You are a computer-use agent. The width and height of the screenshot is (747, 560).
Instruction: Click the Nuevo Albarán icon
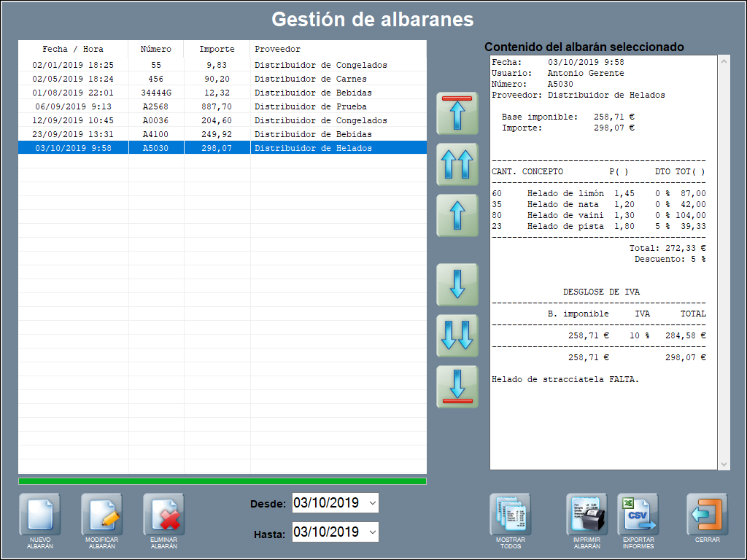[x=39, y=515]
